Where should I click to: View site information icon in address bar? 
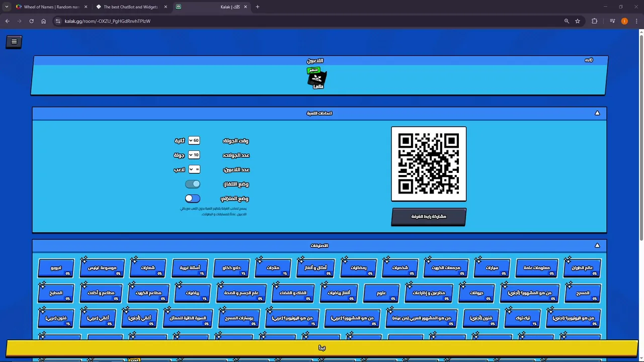click(x=58, y=21)
